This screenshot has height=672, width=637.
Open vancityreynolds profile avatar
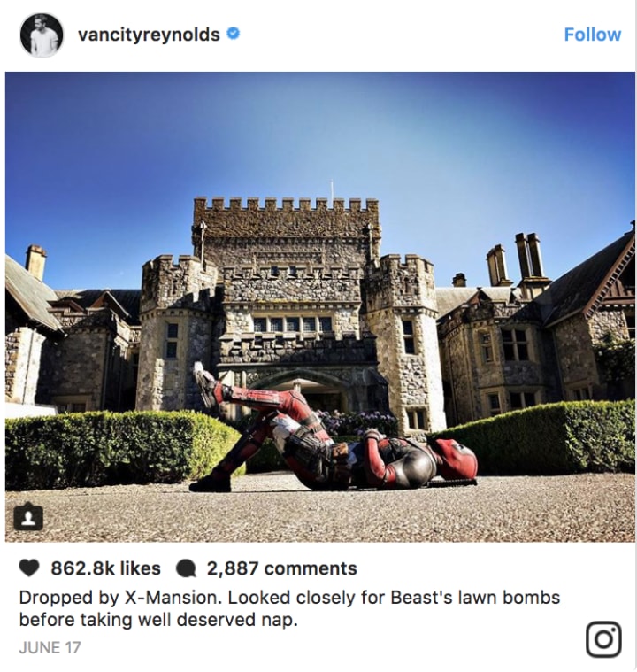click(42, 35)
